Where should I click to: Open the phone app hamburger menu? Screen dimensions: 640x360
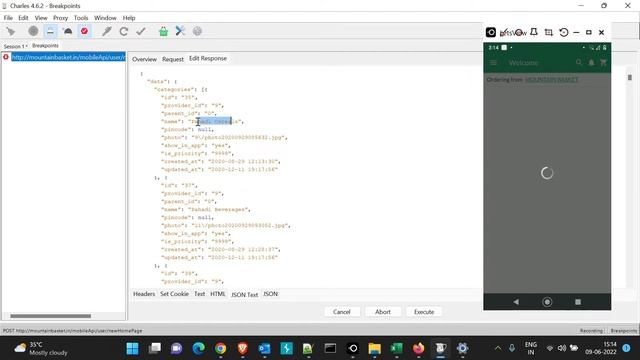coord(493,62)
